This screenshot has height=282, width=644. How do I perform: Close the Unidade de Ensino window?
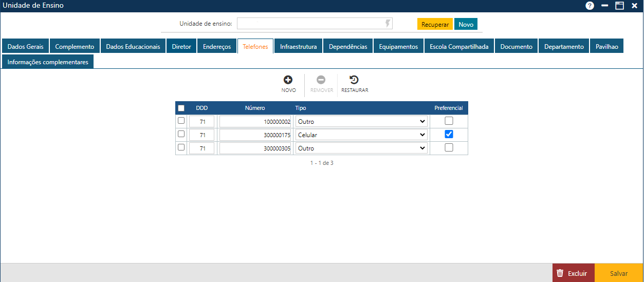click(634, 6)
